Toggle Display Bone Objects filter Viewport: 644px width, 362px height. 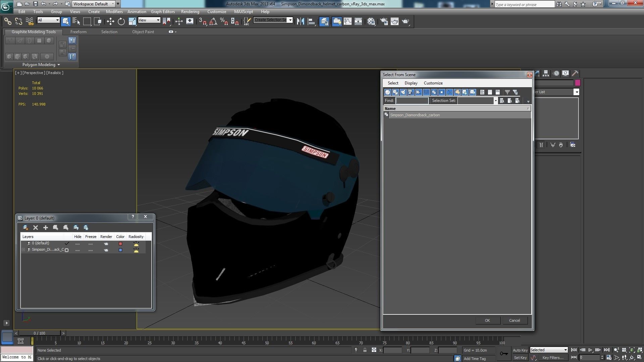(x=449, y=92)
